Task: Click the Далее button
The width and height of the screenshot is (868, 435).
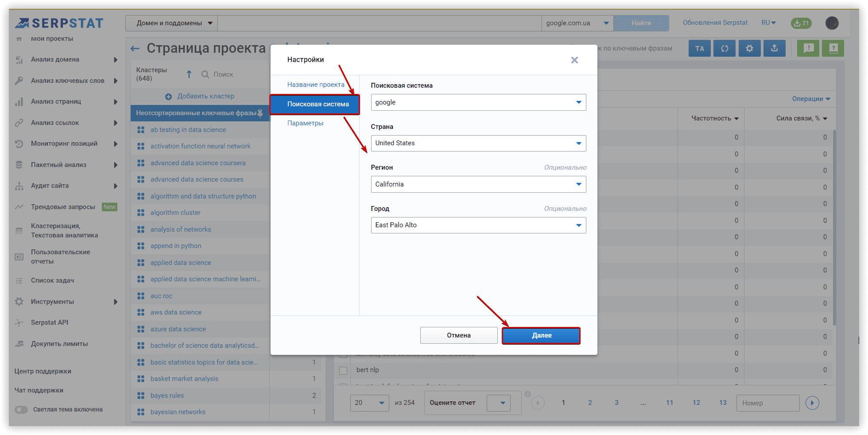Action: [541, 335]
